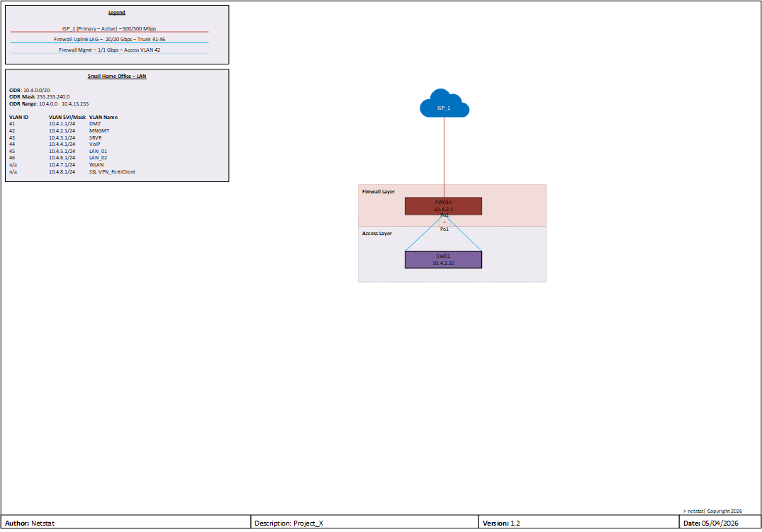This screenshot has width=762, height=532.
Task: Select the Firewall Mgmt Access VLAN 42 legend entry
Action: click(109, 50)
